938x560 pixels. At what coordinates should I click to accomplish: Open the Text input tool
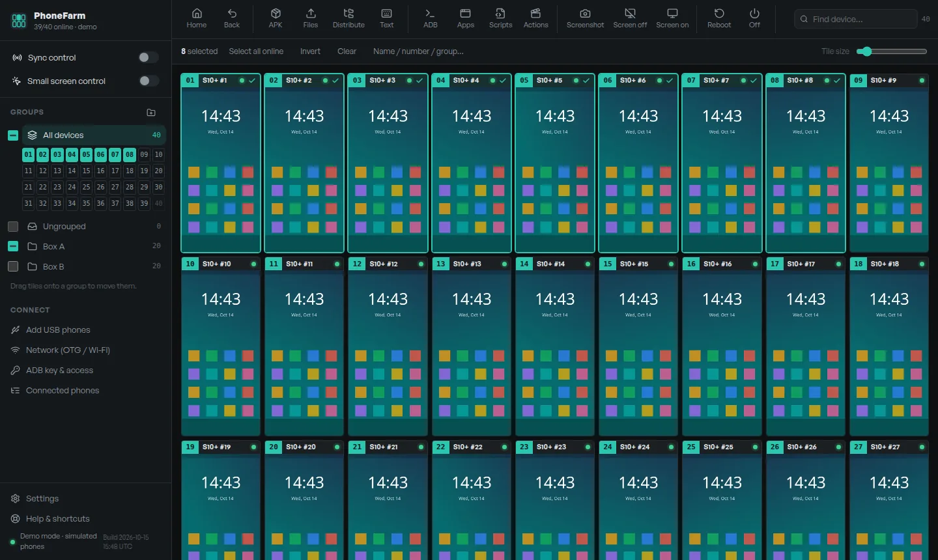(x=386, y=19)
